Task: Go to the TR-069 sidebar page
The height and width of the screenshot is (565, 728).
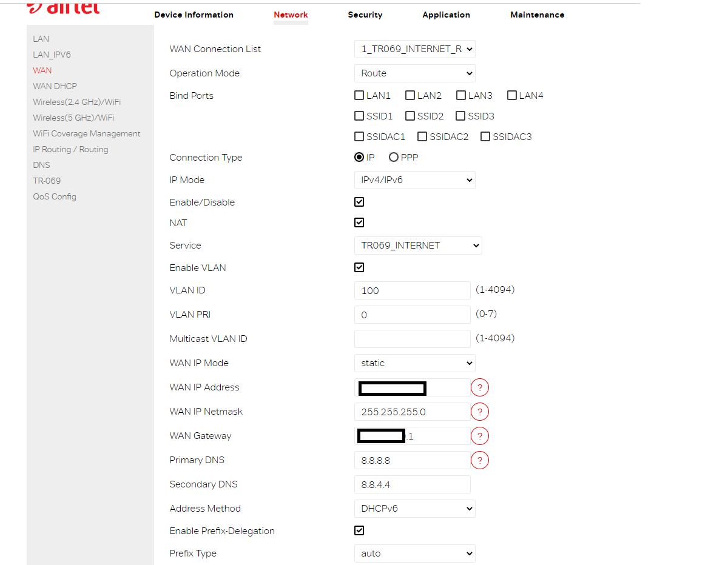Action: 47,181
